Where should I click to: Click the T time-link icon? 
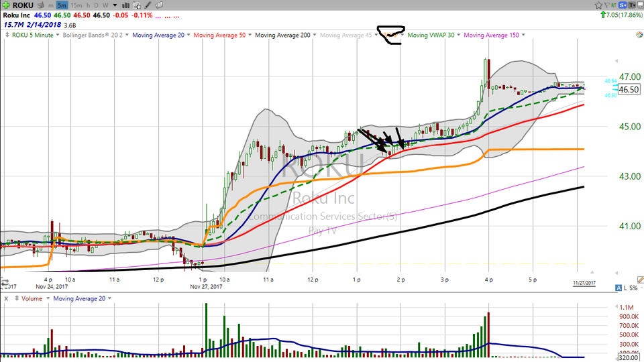(x=632, y=5)
